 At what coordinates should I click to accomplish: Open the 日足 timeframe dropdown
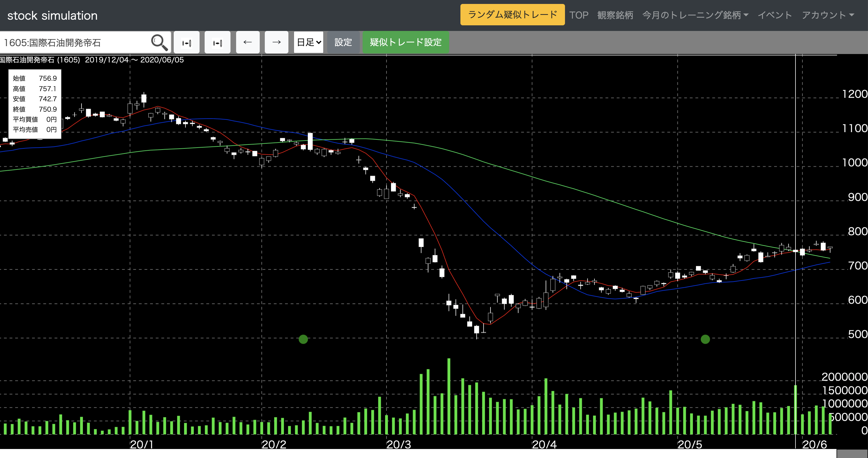point(308,42)
